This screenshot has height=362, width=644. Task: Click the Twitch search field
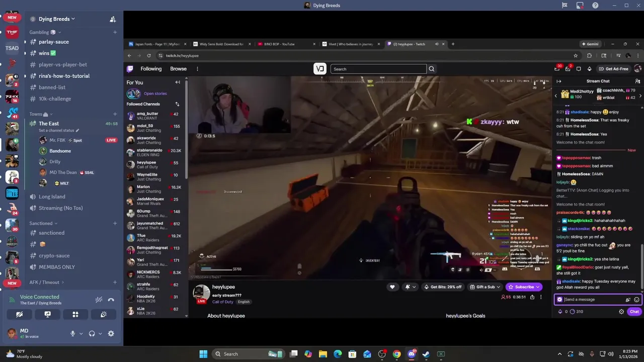(x=378, y=69)
